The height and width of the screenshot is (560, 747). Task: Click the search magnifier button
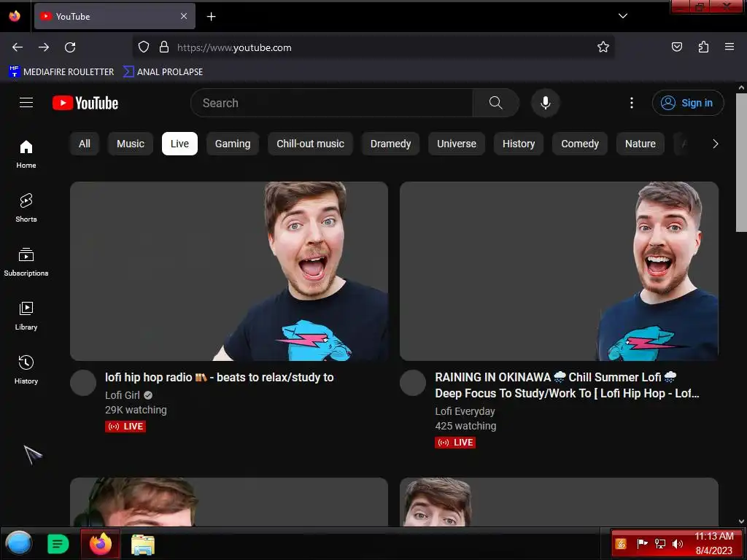click(495, 103)
